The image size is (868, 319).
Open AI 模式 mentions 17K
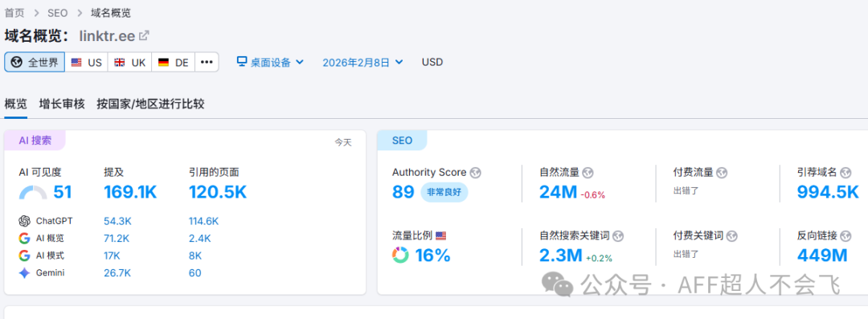coord(112,256)
